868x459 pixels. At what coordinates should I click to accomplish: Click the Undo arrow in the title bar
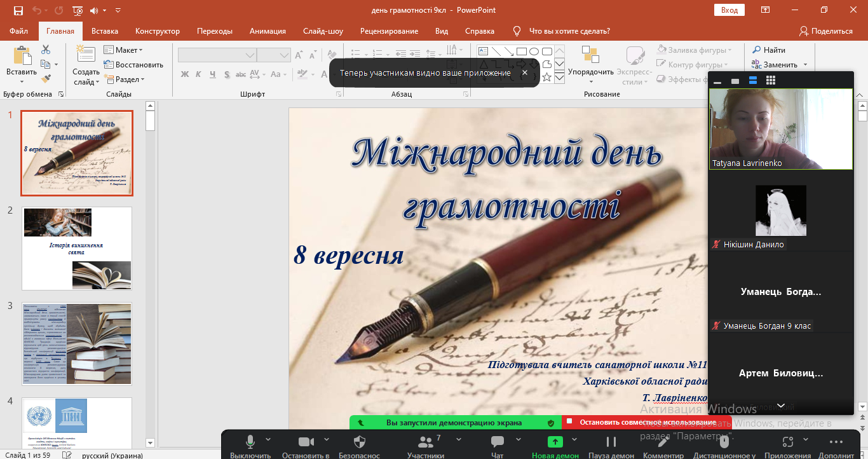(x=37, y=10)
